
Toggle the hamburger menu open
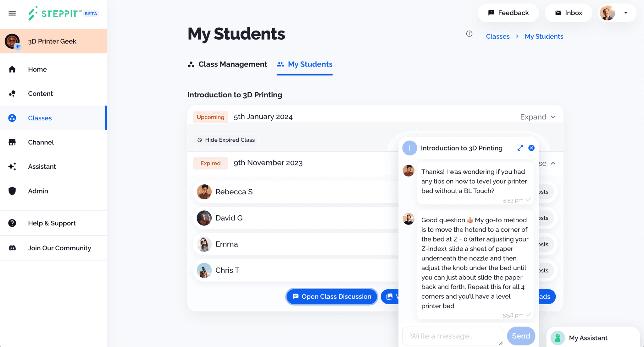(x=12, y=13)
